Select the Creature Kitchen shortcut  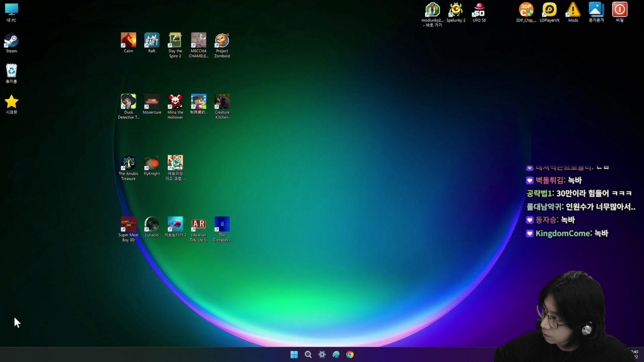[222, 107]
